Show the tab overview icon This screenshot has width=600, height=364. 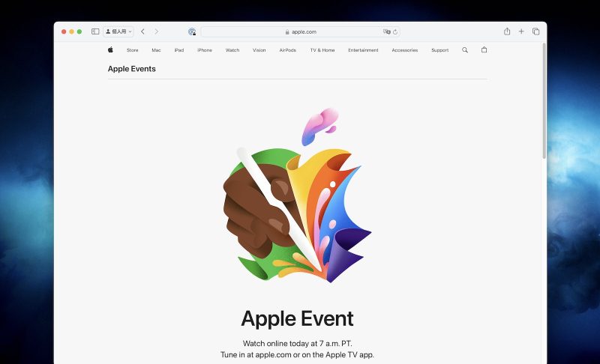click(535, 31)
